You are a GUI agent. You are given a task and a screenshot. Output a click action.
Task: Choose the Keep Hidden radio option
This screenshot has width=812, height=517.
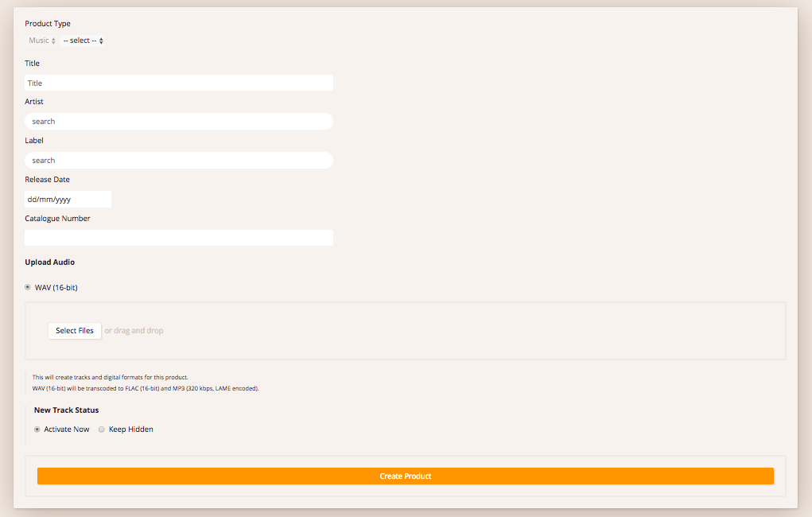(102, 430)
